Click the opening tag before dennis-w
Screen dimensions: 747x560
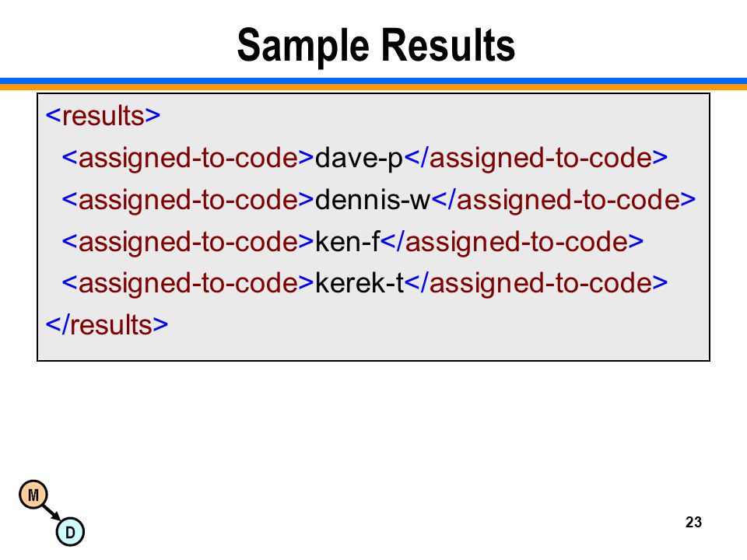(x=188, y=200)
